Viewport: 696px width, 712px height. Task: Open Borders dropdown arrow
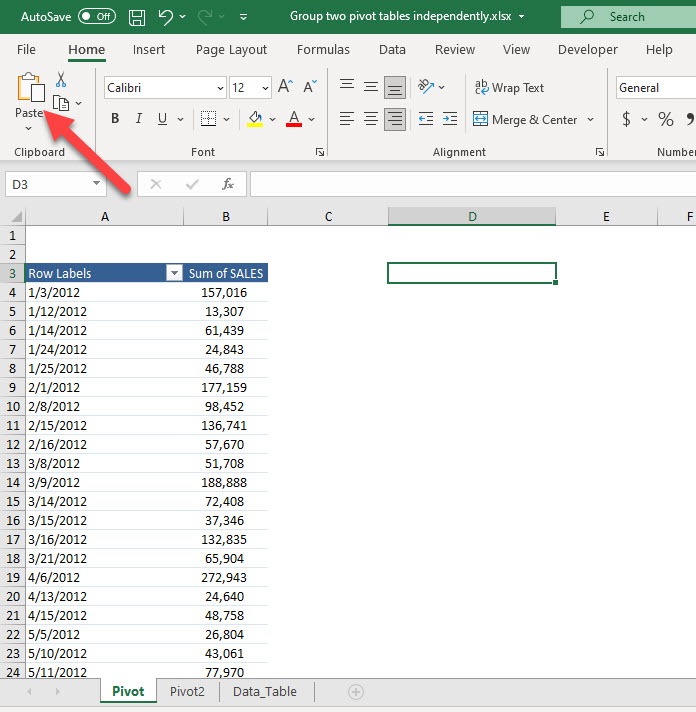click(226, 119)
